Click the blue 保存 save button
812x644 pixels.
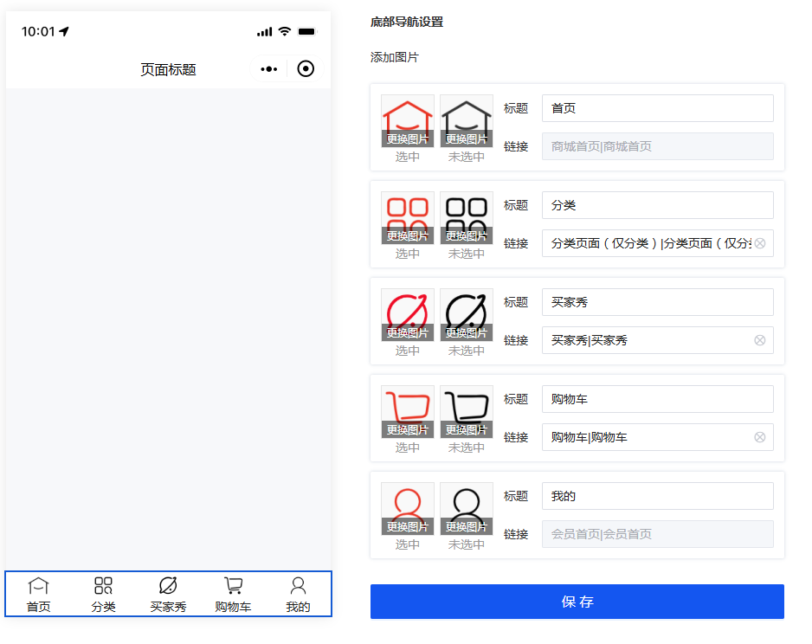(577, 602)
